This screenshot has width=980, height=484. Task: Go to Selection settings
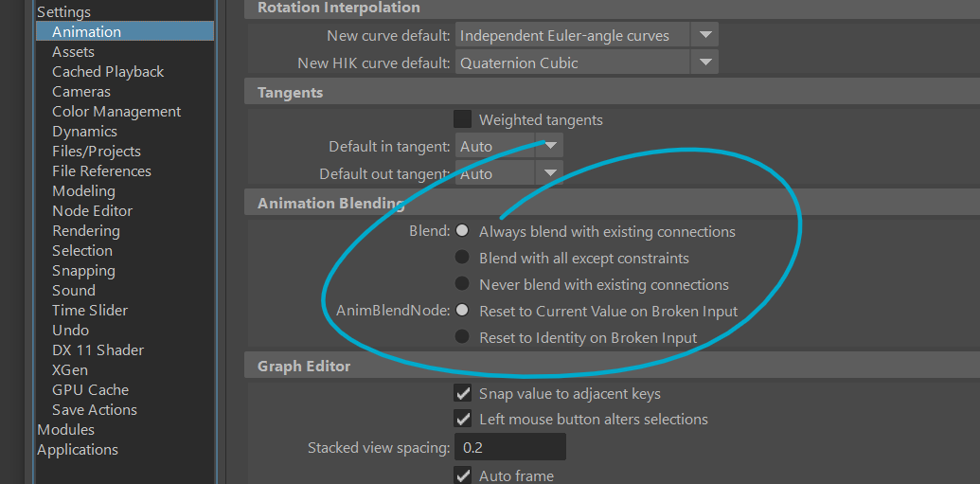tap(81, 250)
